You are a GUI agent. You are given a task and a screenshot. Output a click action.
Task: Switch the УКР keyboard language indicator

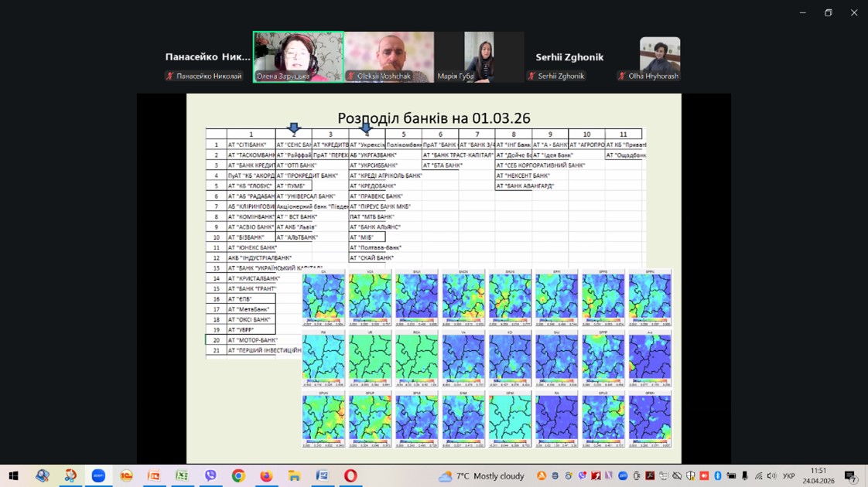pos(788,476)
